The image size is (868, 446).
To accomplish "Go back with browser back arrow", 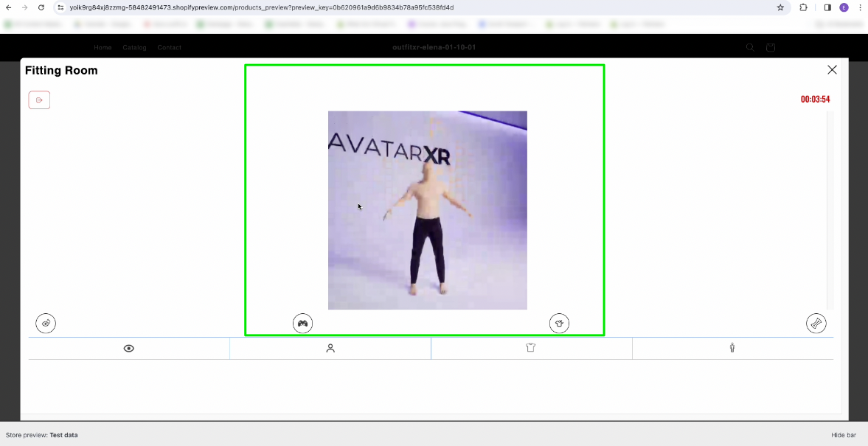I will pos(8,8).
